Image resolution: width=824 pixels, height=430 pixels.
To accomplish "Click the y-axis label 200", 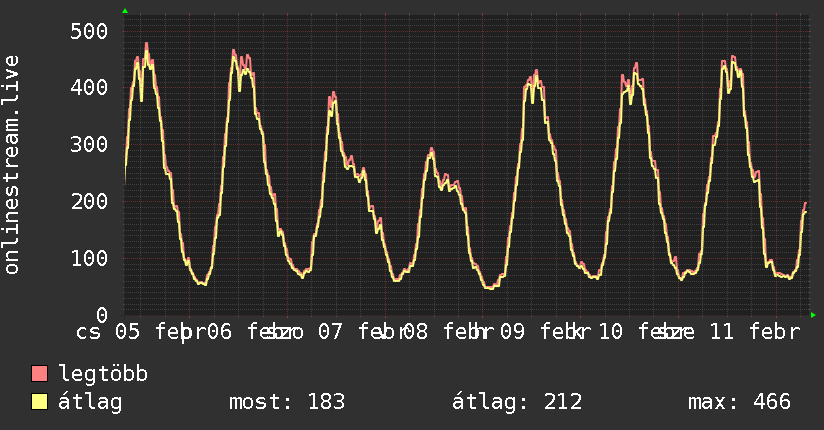I will tap(89, 201).
